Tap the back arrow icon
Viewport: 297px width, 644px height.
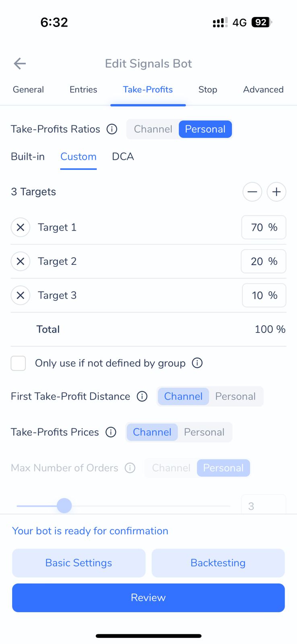click(x=20, y=63)
